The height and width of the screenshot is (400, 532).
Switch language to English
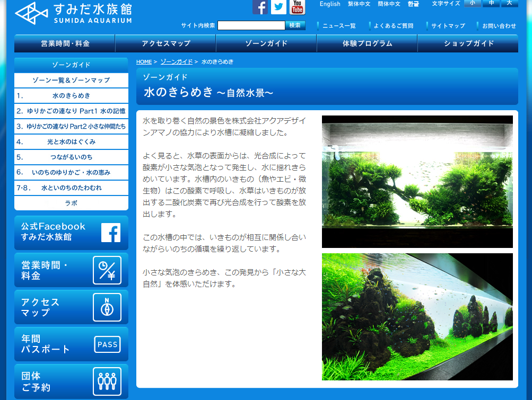pos(330,4)
